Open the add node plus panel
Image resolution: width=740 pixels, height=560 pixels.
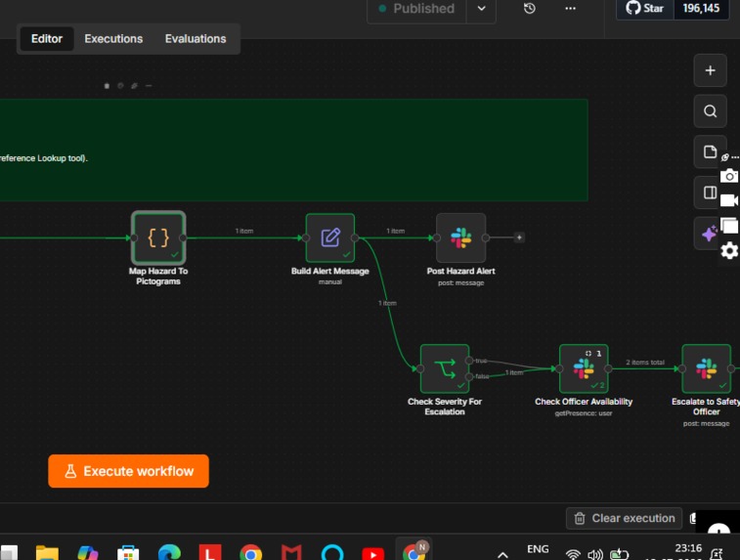pos(710,70)
